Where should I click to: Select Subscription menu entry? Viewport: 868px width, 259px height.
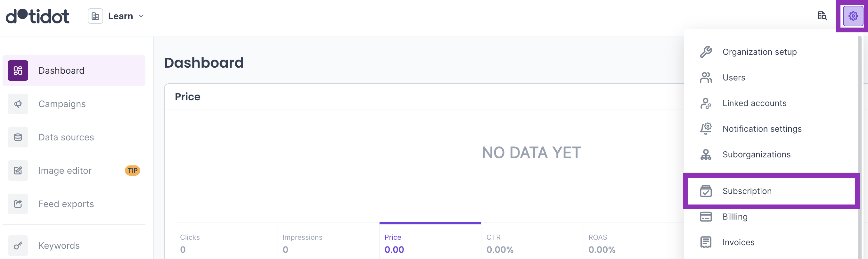747,191
